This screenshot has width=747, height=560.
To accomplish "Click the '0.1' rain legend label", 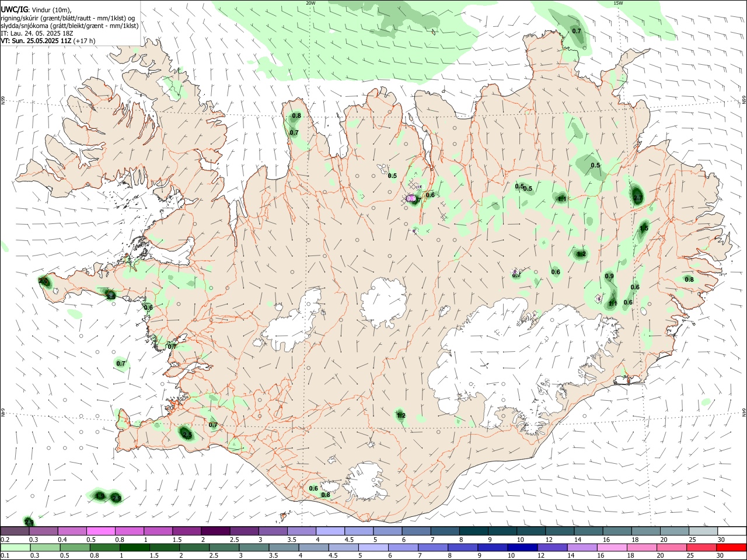I will 5,556.
